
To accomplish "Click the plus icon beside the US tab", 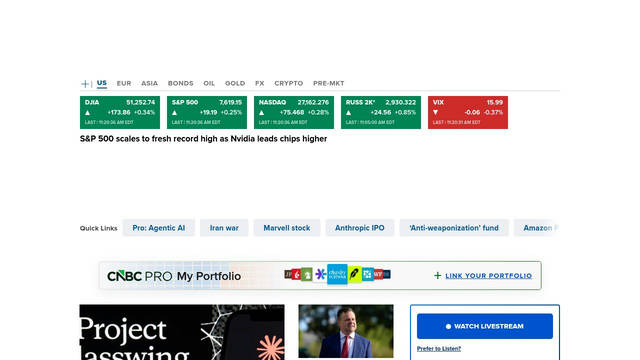I will tap(85, 84).
